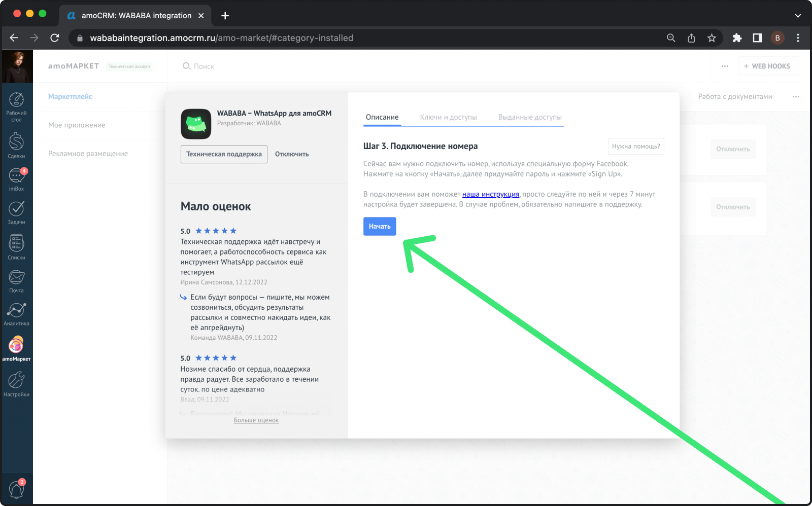Bookmark this page with the star
This screenshot has width=812, height=506.
712,38
